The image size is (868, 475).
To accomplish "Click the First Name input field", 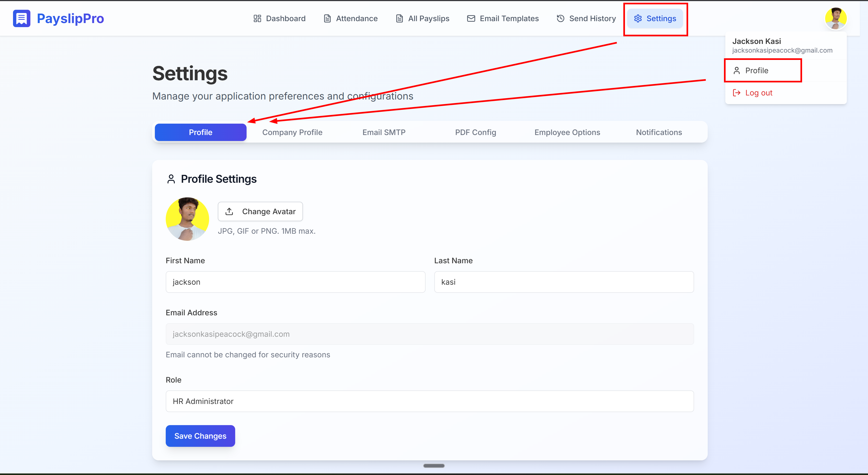I will pos(295,282).
